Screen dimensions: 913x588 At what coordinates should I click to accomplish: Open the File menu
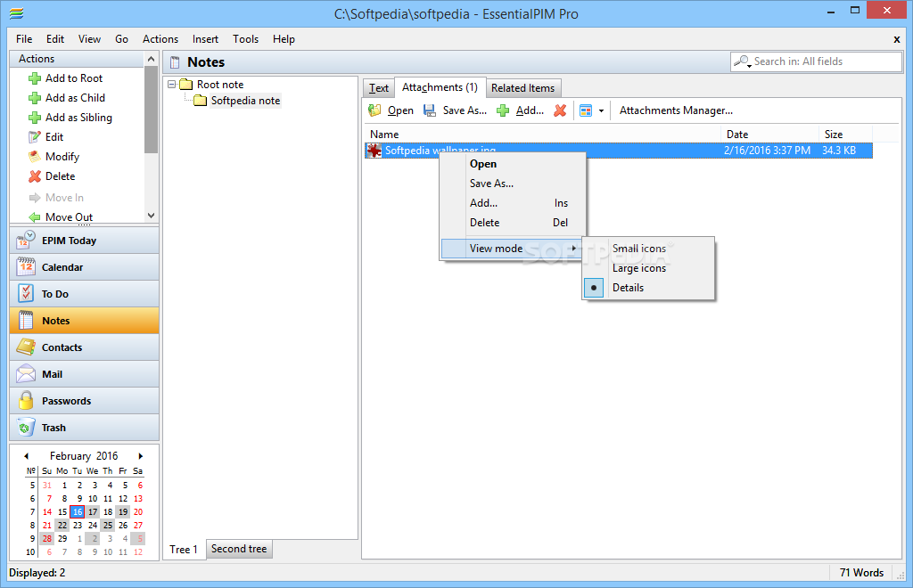coord(24,39)
